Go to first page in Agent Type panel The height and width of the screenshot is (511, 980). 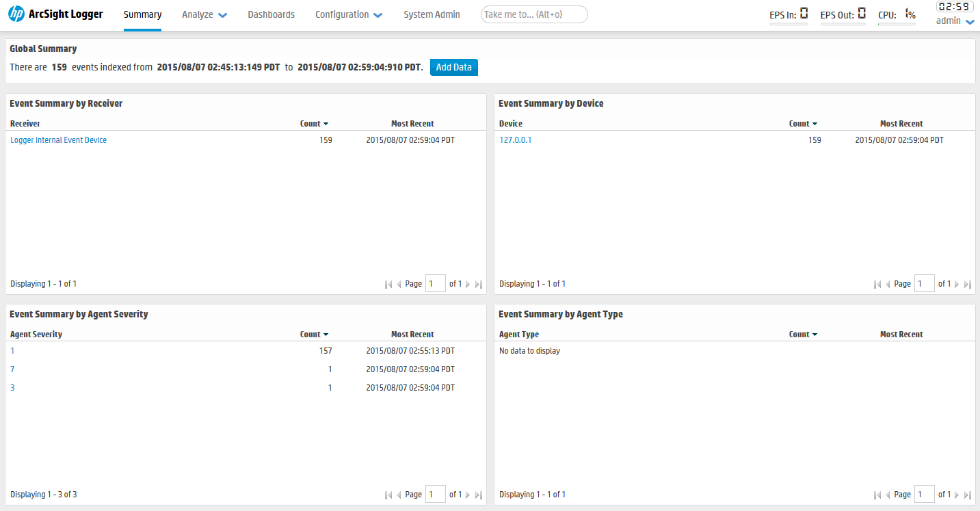877,495
